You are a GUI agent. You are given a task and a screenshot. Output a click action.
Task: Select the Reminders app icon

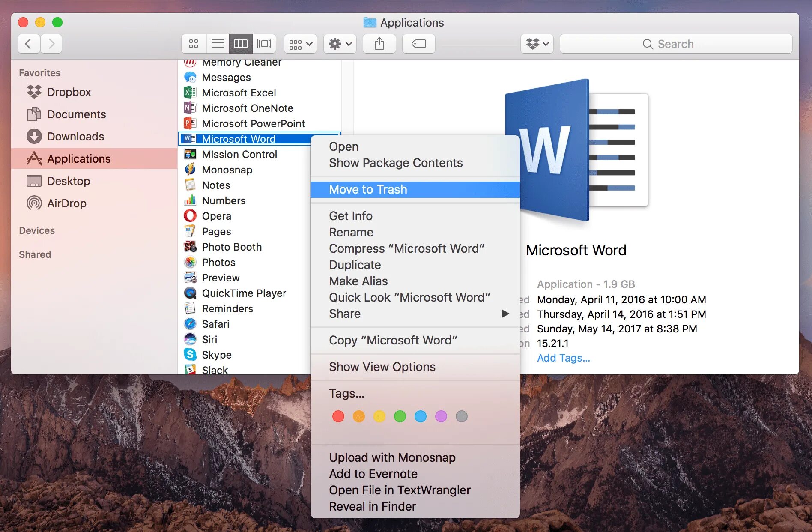coord(190,309)
